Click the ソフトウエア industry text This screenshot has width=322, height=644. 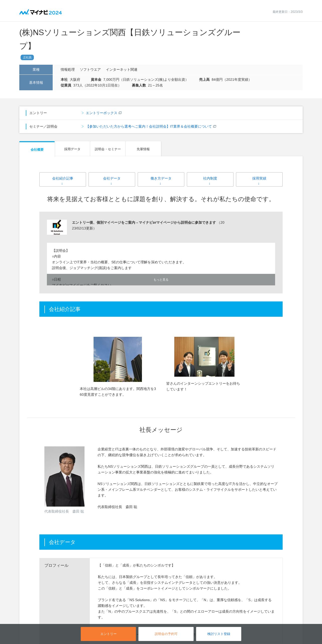90,69
